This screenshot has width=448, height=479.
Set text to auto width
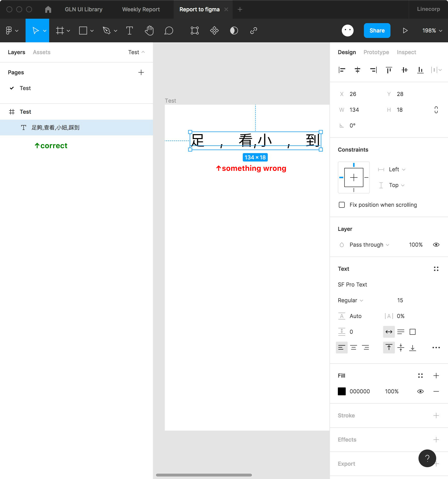pos(389,332)
